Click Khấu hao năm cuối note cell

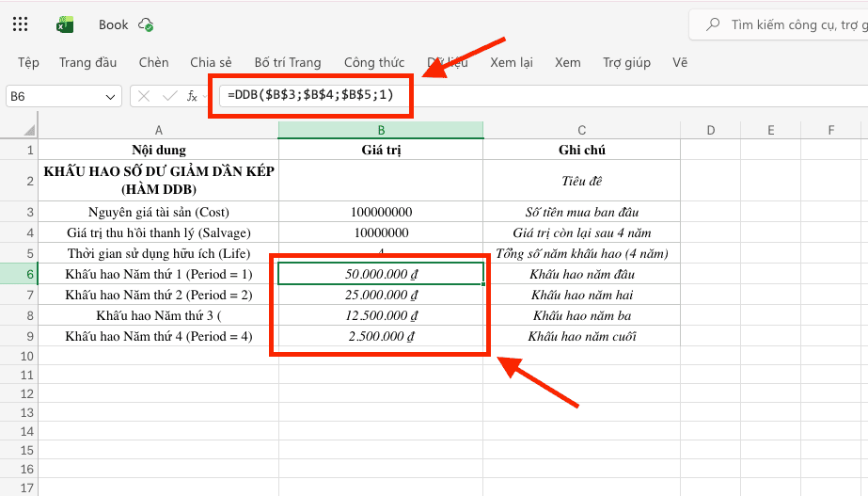coord(582,336)
